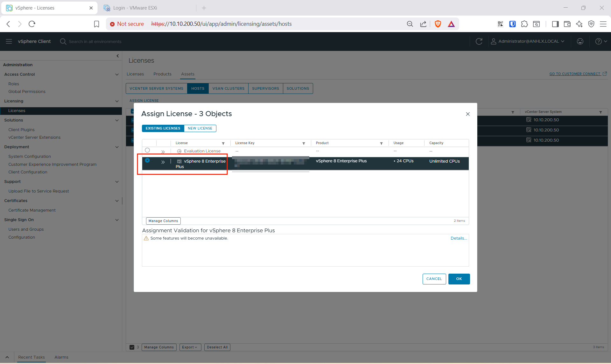Image resolution: width=611 pixels, height=364 pixels.
Task: Open the browser main menu
Action: coord(603,24)
